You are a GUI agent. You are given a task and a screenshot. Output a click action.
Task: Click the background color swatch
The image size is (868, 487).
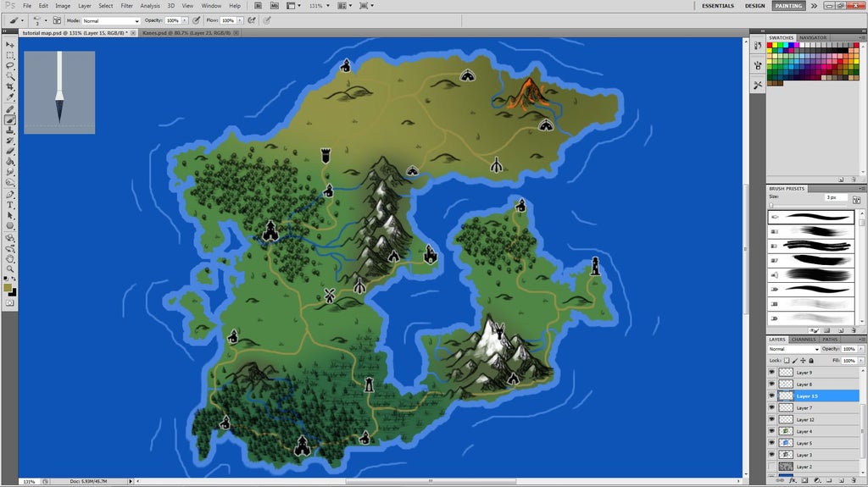point(13,293)
